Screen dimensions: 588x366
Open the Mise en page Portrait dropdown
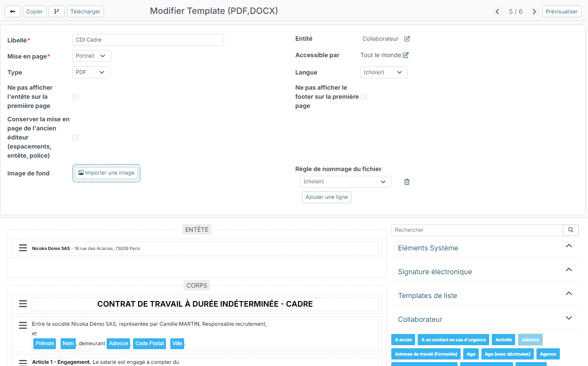pyautogui.click(x=91, y=56)
